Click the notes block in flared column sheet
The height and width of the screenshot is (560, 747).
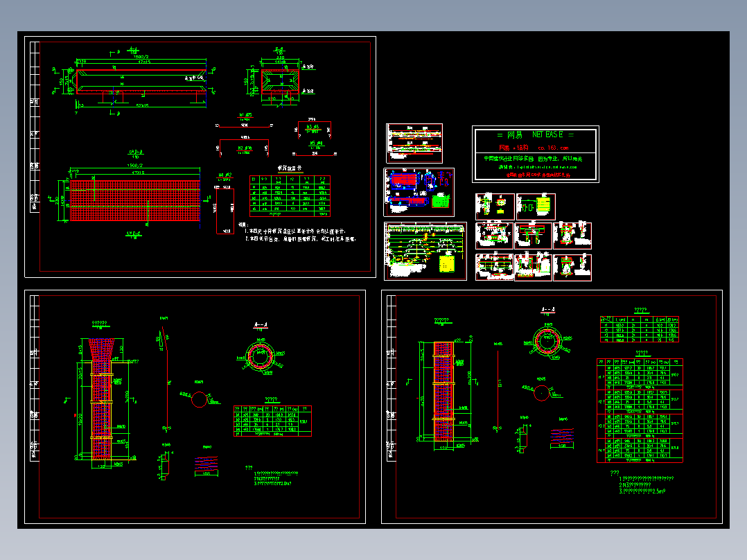[272, 475]
